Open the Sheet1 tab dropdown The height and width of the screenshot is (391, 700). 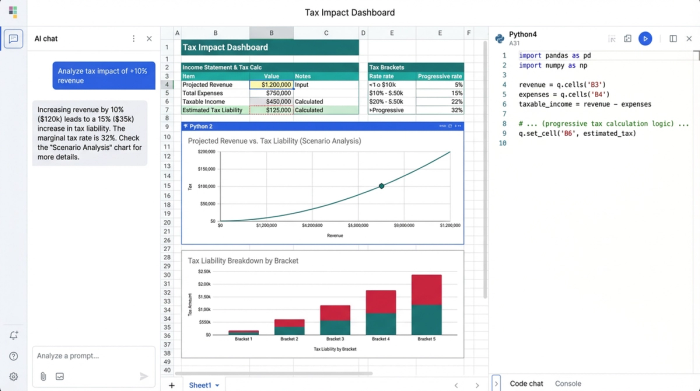(x=217, y=385)
